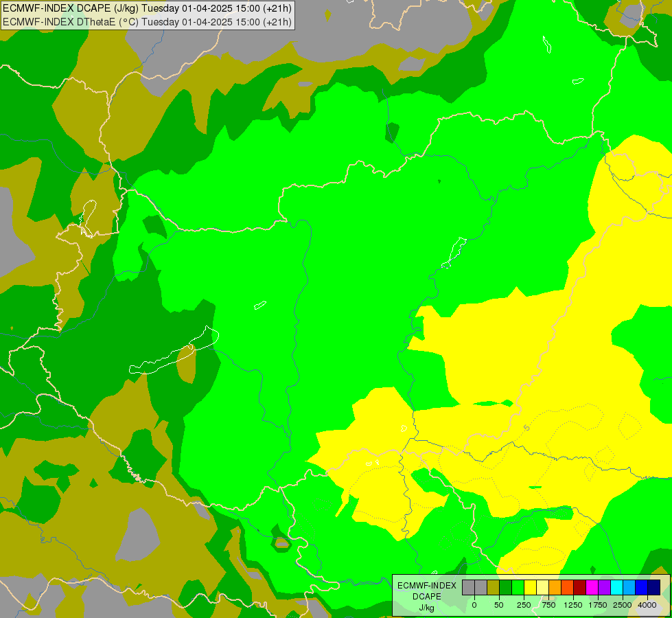The width and height of the screenshot is (672, 618).
Task: Click the legend DCAPE label
Action: pyautogui.click(x=427, y=597)
